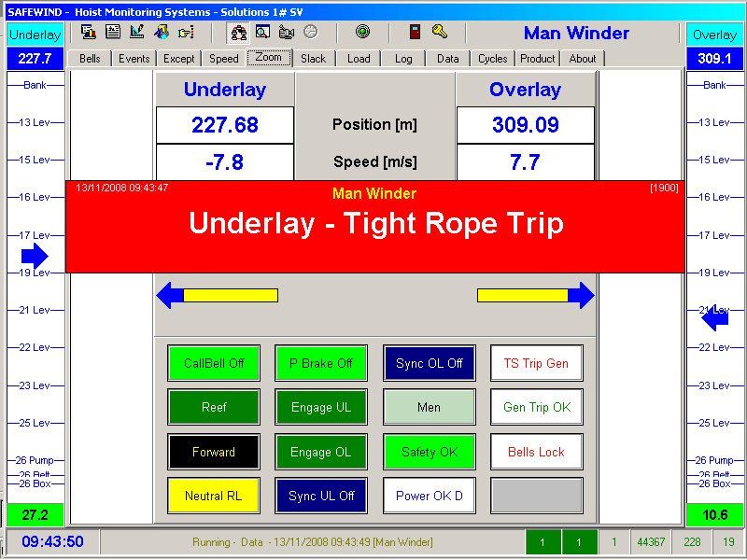Click the Forward direction indicator

pyautogui.click(x=214, y=452)
